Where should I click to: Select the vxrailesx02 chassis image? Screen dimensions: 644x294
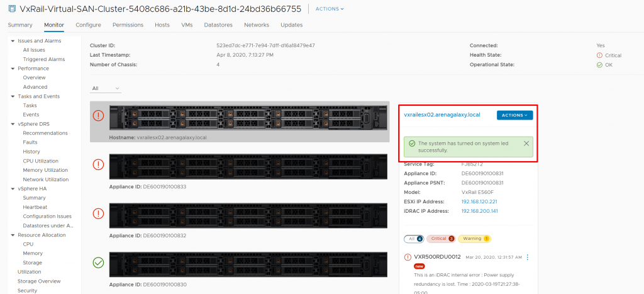coord(248,118)
